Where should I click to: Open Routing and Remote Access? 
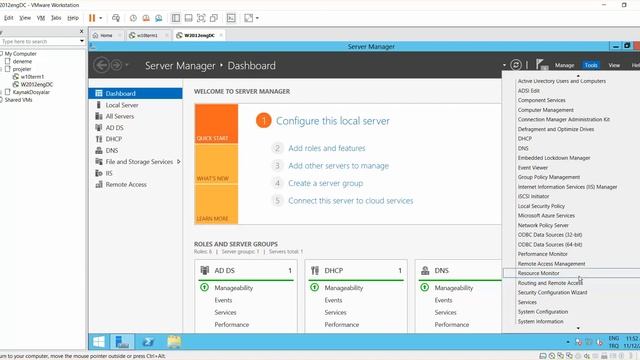[550, 283]
